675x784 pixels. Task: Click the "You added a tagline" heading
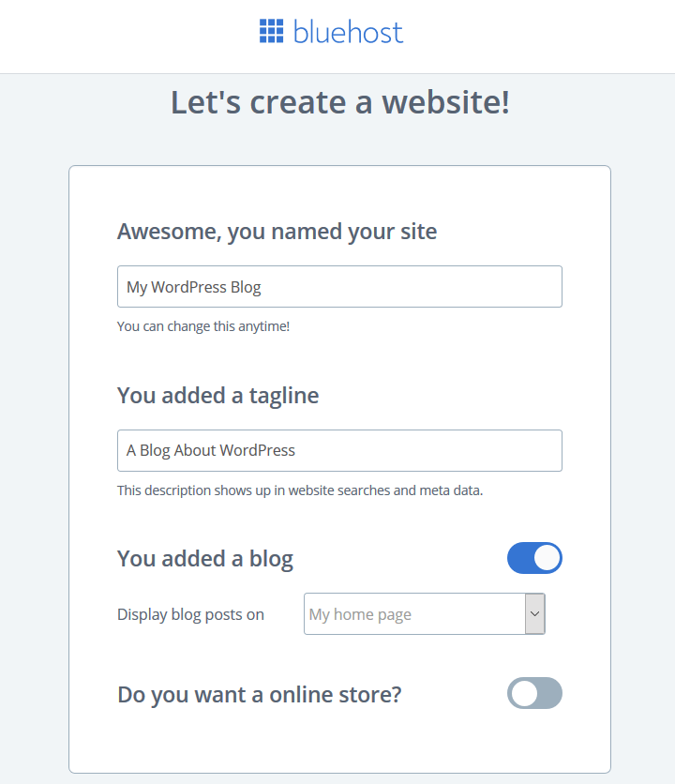point(218,396)
